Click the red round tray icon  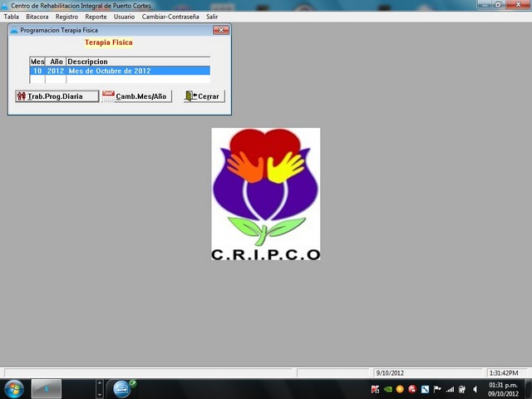412,389
